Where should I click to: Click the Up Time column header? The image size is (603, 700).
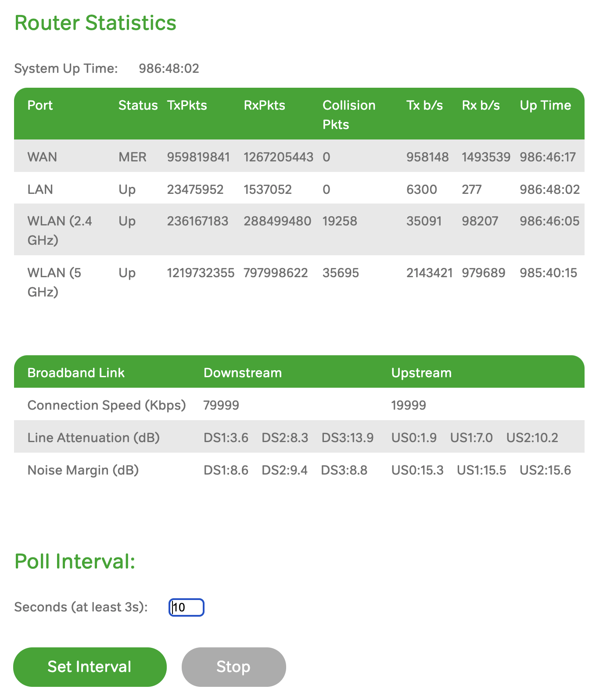[x=545, y=105]
